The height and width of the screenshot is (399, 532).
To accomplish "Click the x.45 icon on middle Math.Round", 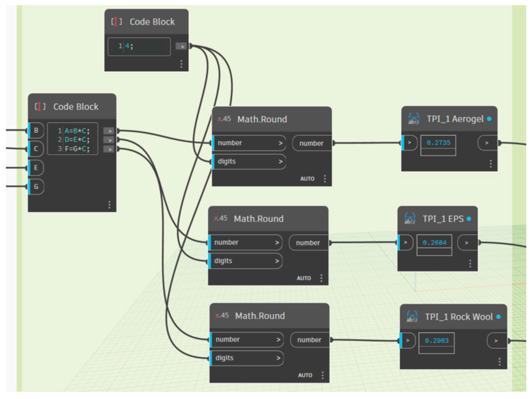I will coord(221,218).
